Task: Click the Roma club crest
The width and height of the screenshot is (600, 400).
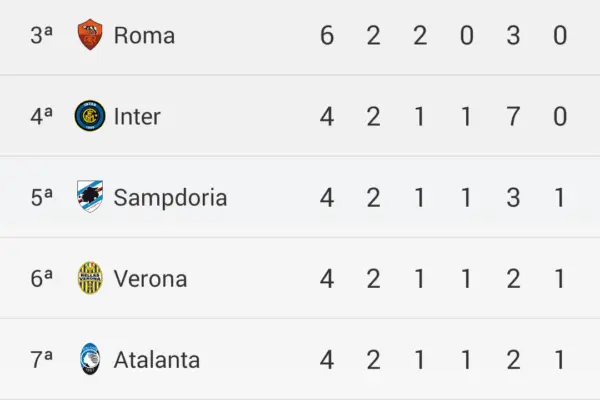Action: click(90, 35)
